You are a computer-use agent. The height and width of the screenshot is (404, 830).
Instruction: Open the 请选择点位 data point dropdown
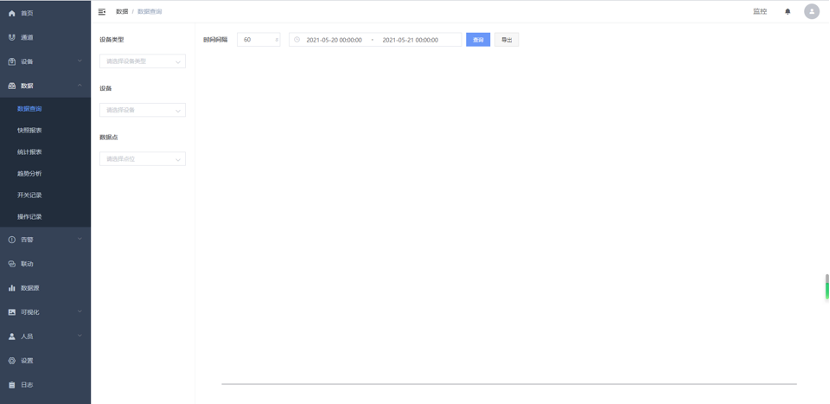142,159
